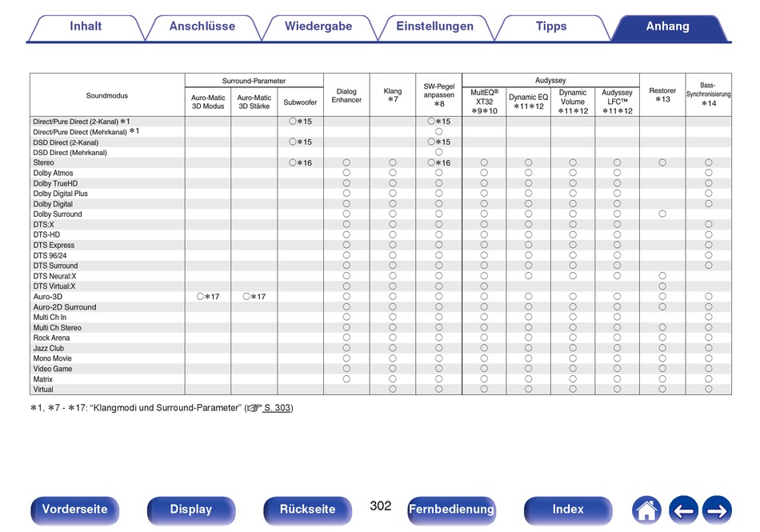Click the Klang *7 column header
Image resolution: width=760 pixels, height=532 pixels.
coord(393,95)
